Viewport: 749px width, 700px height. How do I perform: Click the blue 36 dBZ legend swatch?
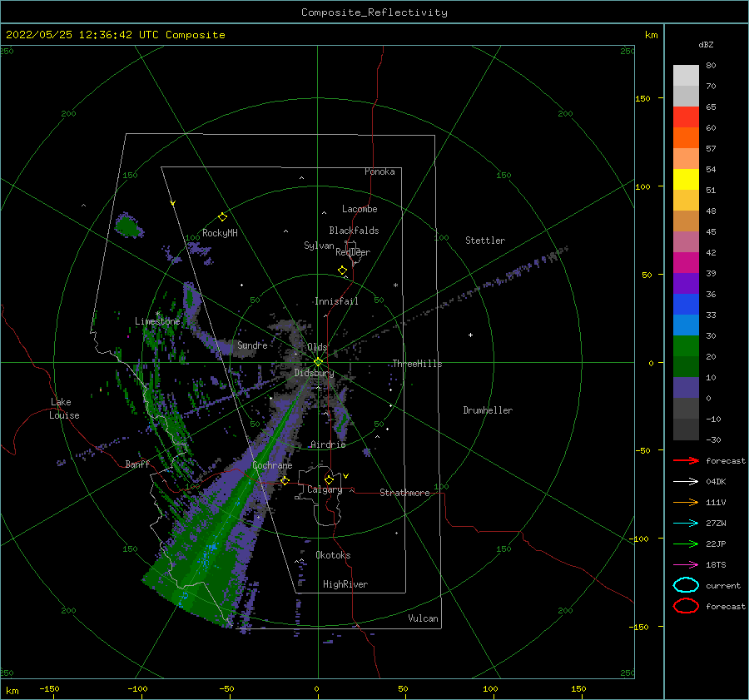tap(686, 304)
